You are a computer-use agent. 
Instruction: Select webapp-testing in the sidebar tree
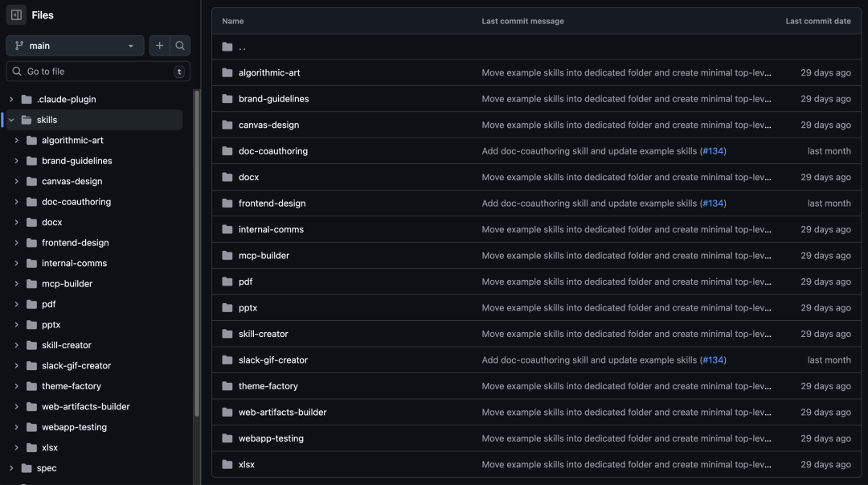click(74, 427)
